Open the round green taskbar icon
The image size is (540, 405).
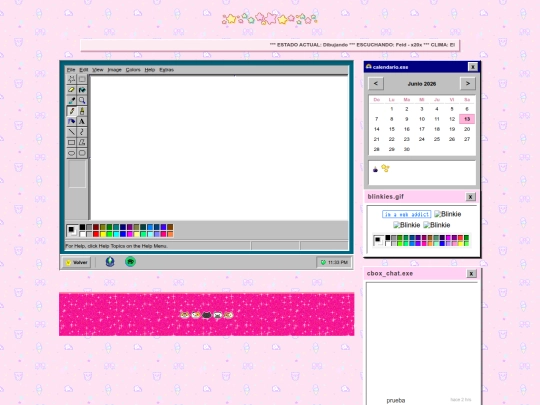[130, 262]
